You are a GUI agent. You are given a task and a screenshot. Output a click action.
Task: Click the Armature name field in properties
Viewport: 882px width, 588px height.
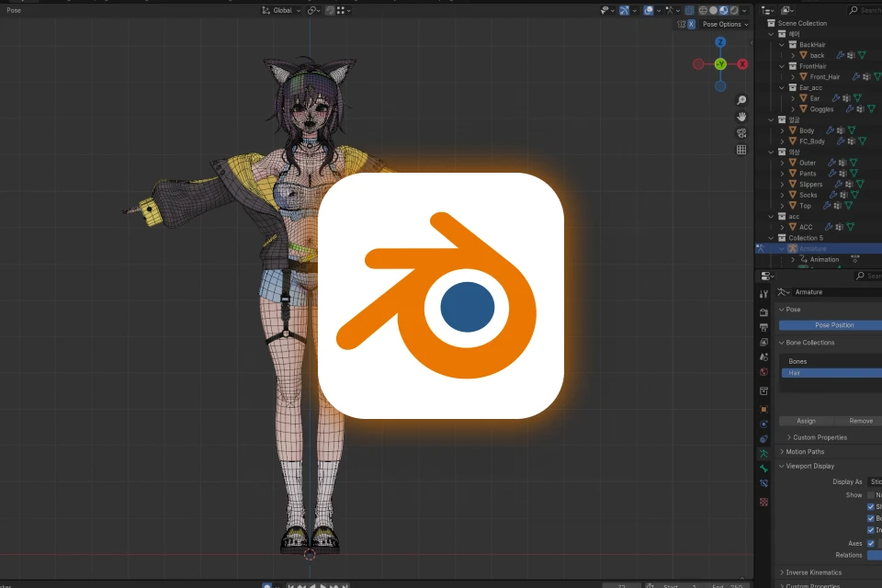coord(837,292)
